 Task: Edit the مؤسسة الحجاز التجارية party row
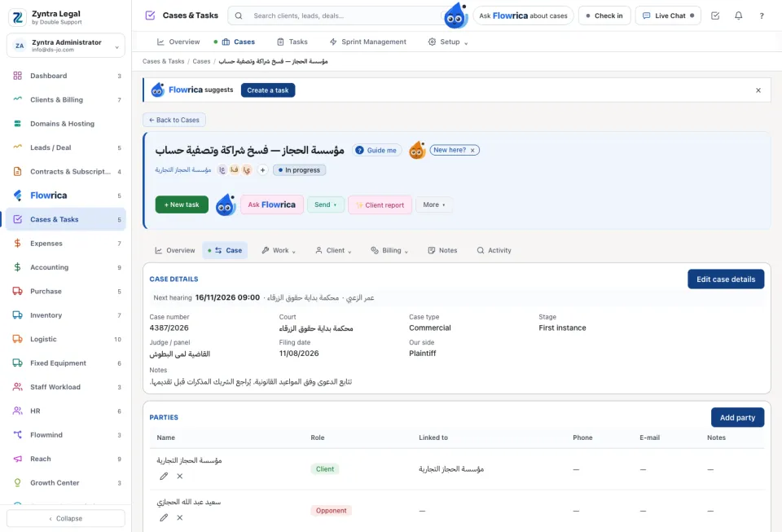164,476
